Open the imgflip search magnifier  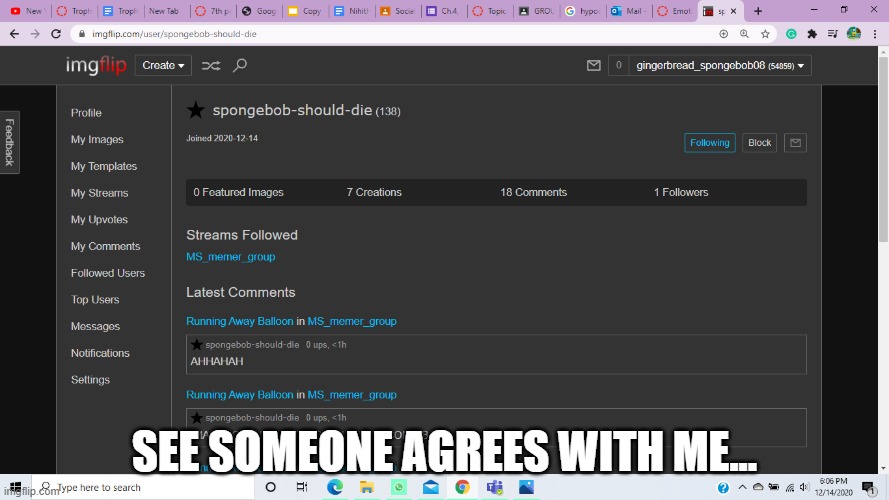pos(240,65)
